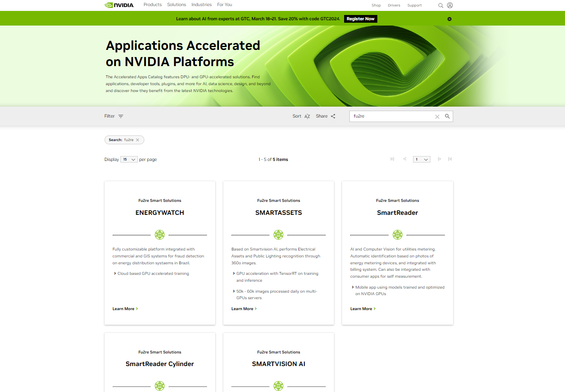Viewport: 565px width, 392px height.
Task: Close the GTC promotion banner
Action: tap(449, 19)
